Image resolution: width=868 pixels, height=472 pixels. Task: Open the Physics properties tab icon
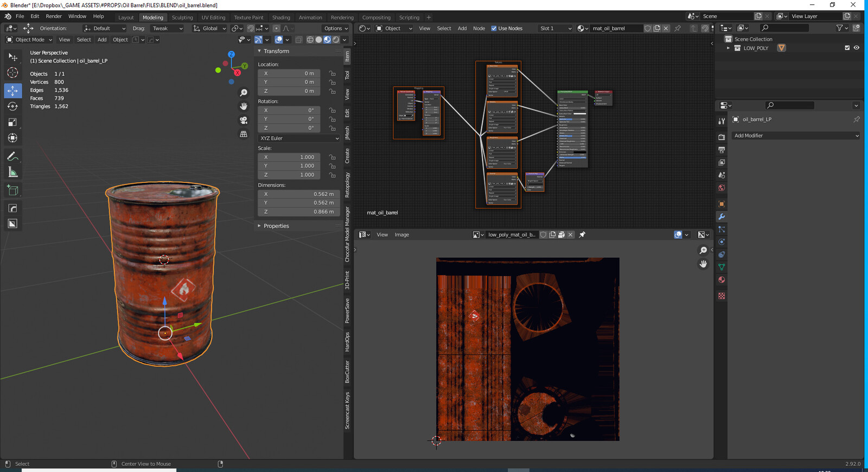click(722, 242)
